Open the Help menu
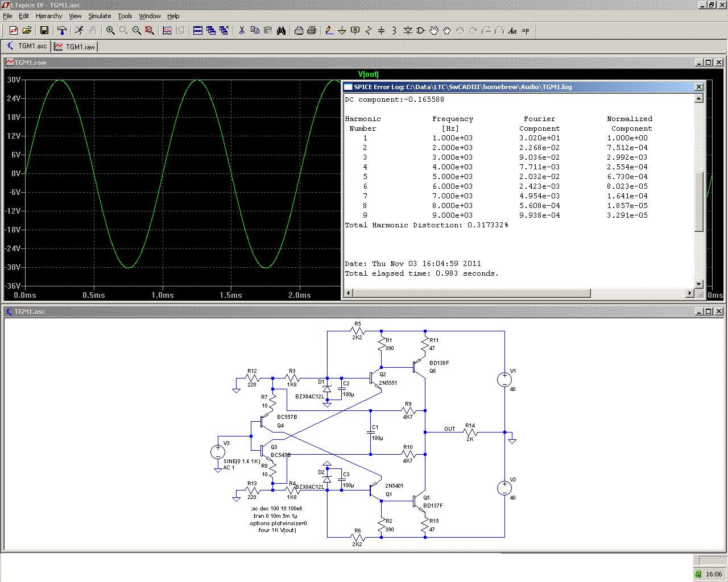728x582 pixels. pyautogui.click(x=173, y=16)
